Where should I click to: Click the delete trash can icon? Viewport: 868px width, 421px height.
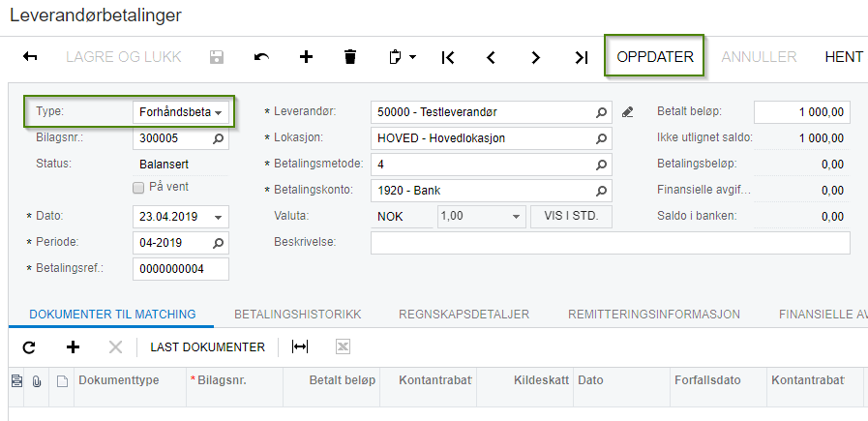coord(350,56)
